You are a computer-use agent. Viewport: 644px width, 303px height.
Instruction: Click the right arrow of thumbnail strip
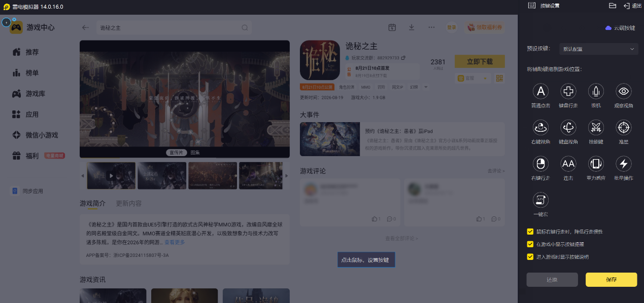[286, 176]
